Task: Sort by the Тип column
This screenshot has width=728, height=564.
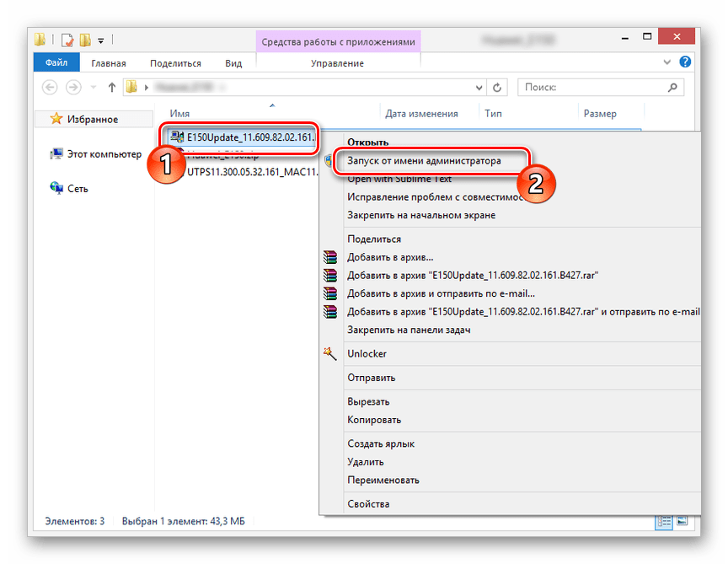Action: 493,113
